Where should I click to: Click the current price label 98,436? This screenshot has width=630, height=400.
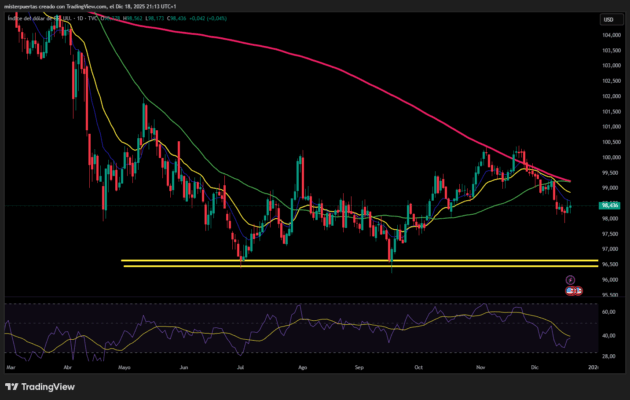point(608,205)
